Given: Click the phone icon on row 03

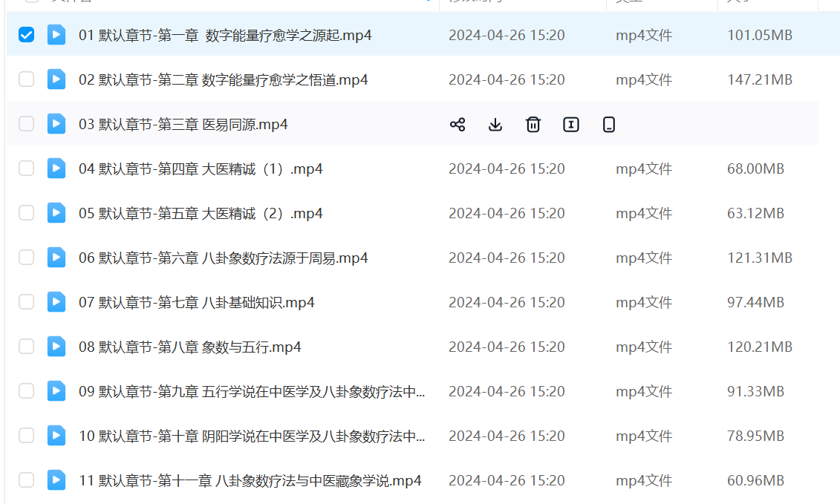Looking at the screenshot, I should point(609,125).
